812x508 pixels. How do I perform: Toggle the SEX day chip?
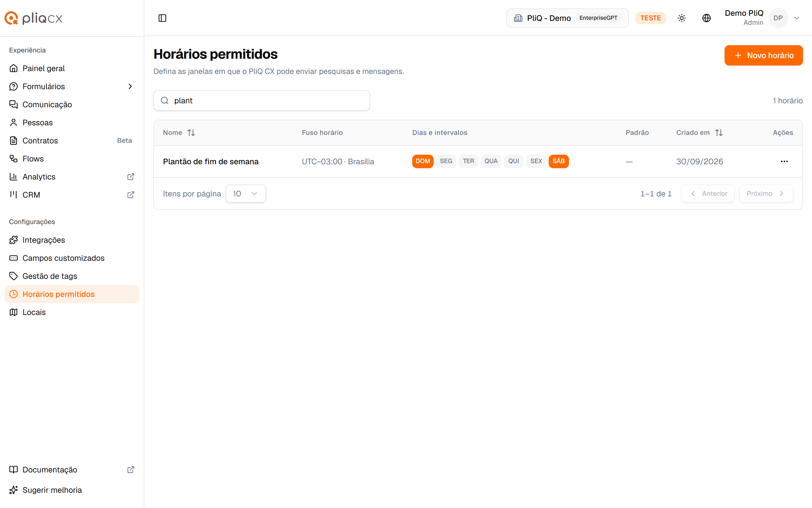(x=536, y=161)
